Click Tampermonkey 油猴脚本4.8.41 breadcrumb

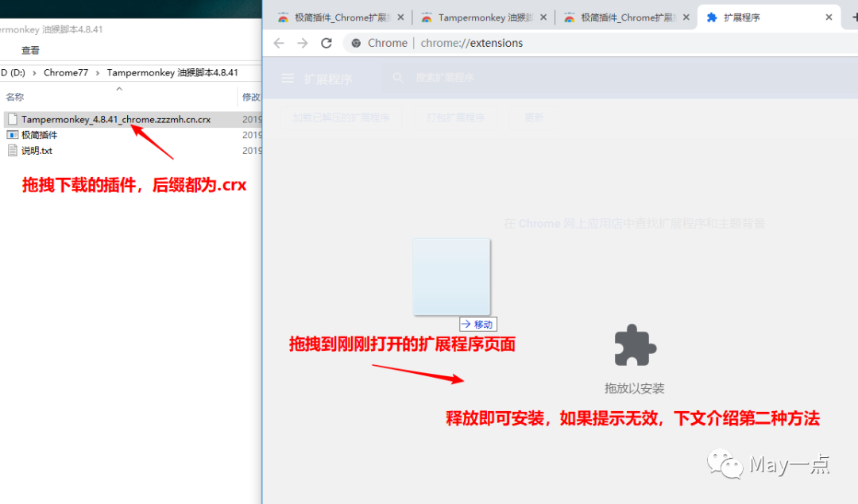tap(172, 73)
